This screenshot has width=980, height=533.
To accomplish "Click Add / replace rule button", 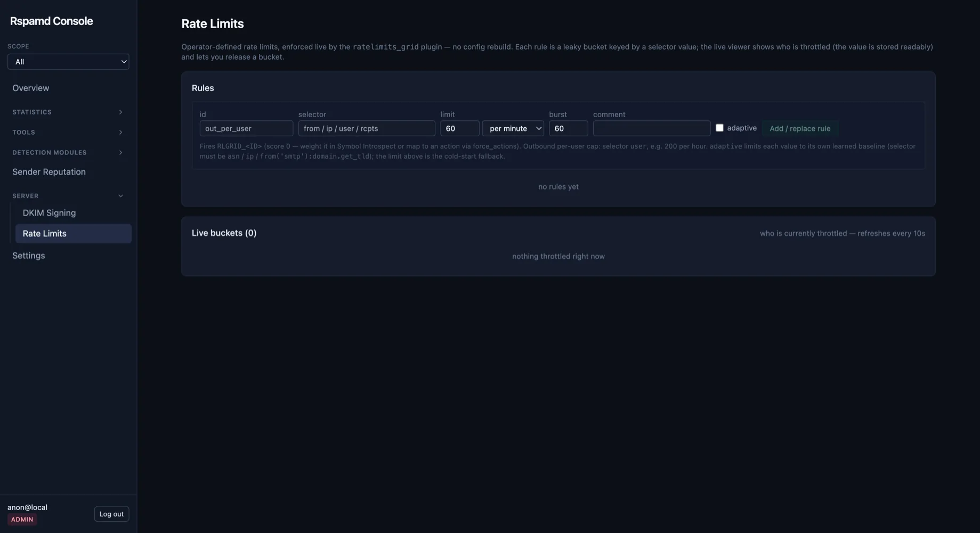I will click(x=800, y=128).
